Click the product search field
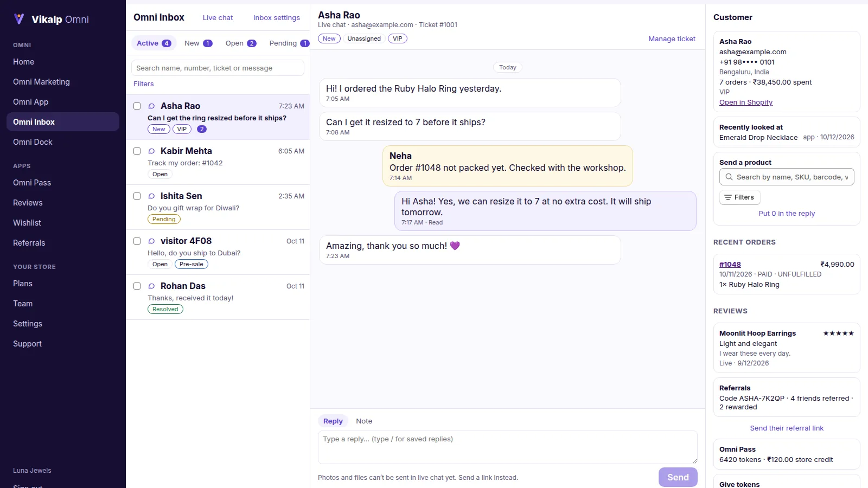This screenshot has width=868, height=488. [x=787, y=177]
